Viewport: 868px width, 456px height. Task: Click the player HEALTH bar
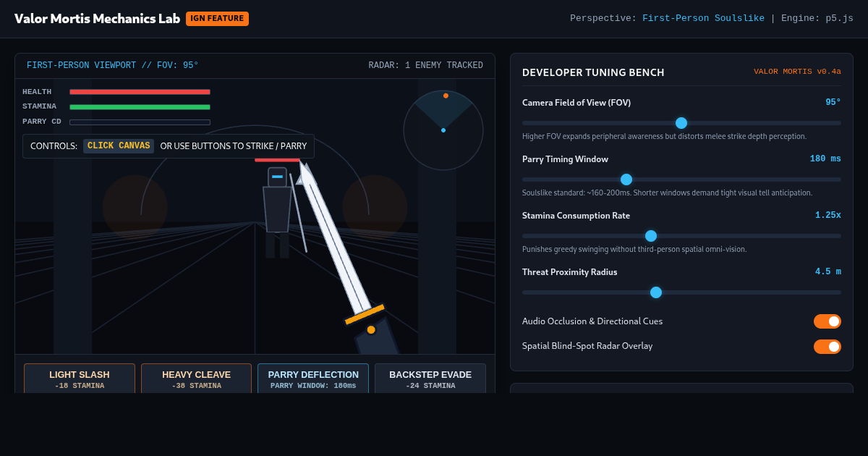coord(140,92)
